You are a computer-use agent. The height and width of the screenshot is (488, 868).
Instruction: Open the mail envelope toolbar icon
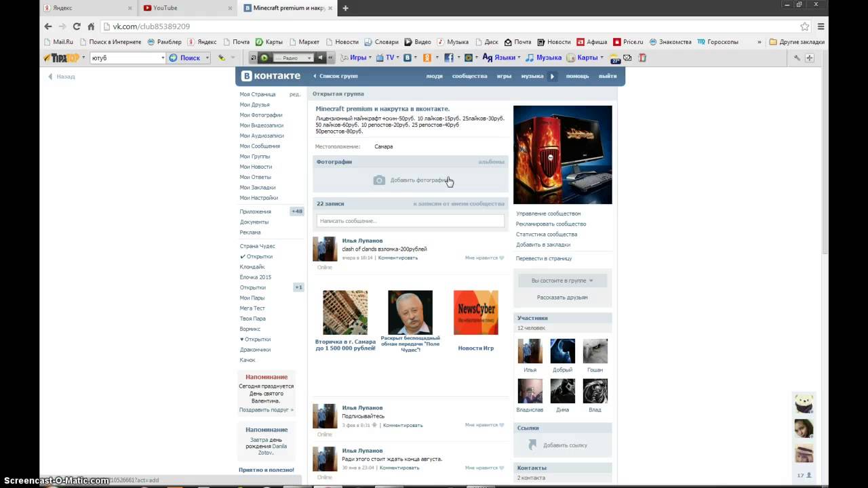click(627, 58)
